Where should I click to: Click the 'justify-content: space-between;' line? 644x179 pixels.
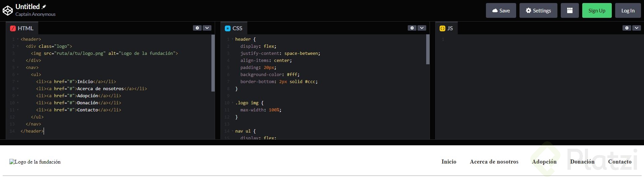(x=280, y=53)
